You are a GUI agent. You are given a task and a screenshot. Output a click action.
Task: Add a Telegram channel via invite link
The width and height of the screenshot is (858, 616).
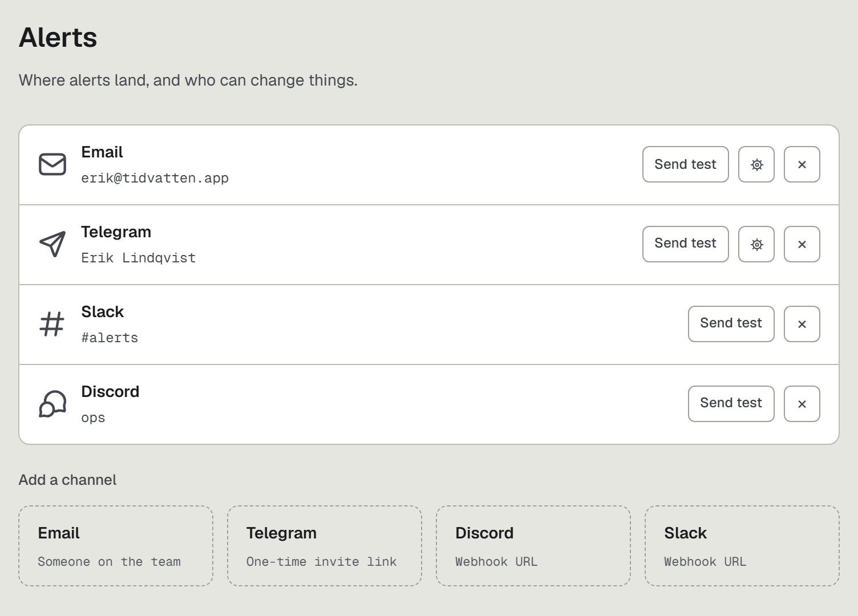(325, 546)
